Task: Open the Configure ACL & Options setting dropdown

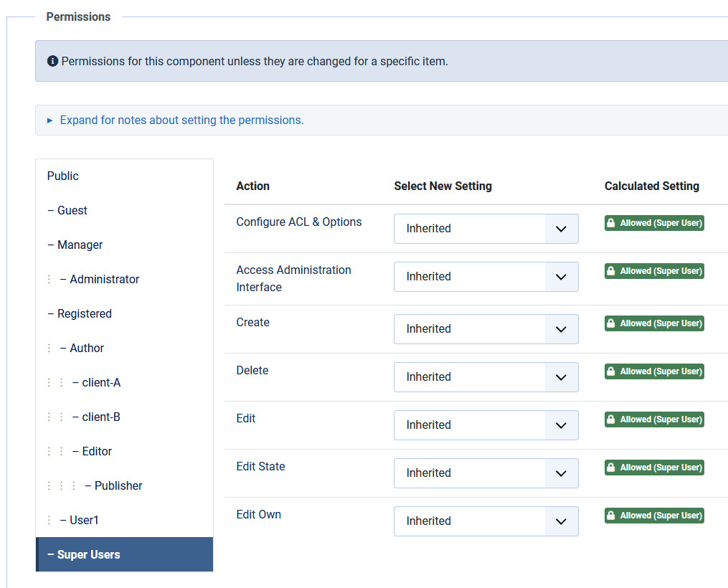Action: click(486, 229)
